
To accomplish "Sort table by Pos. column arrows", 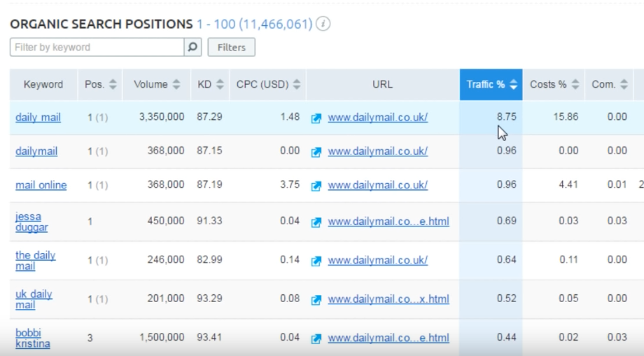I will [113, 84].
